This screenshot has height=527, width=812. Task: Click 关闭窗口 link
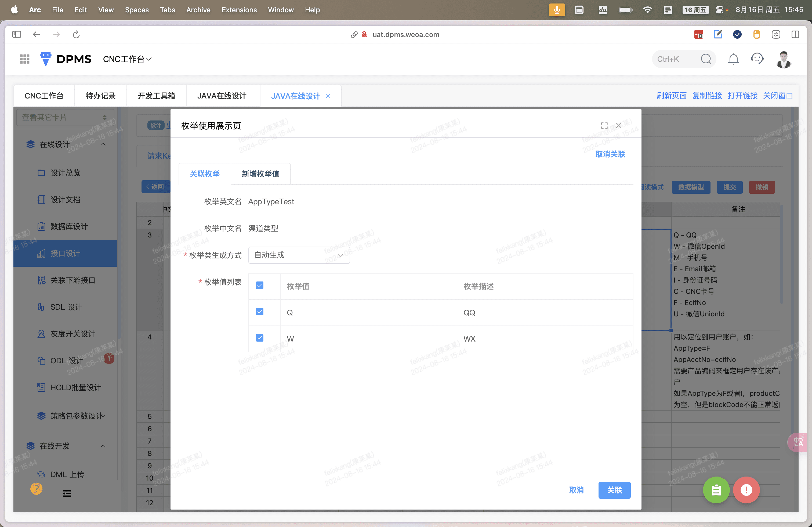click(x=778, y=96)
